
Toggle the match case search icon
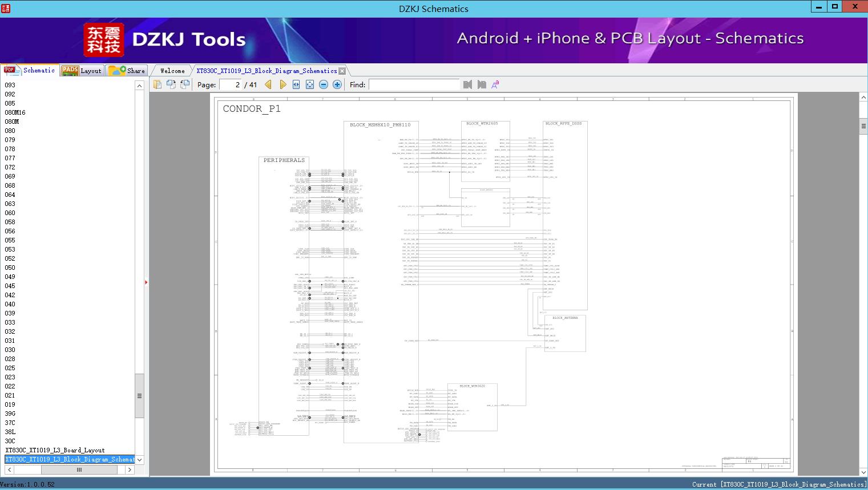pyautogui.click(x=495, y=84)
